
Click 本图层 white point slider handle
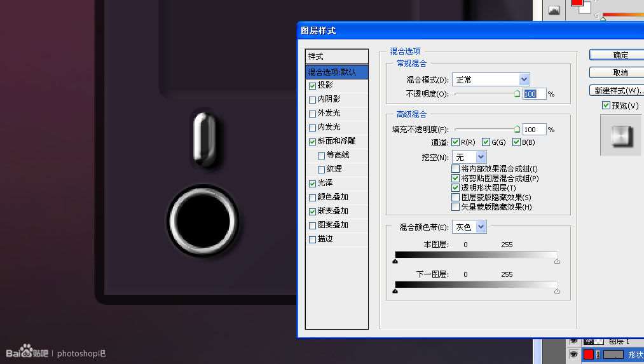(x=557, y=261)
